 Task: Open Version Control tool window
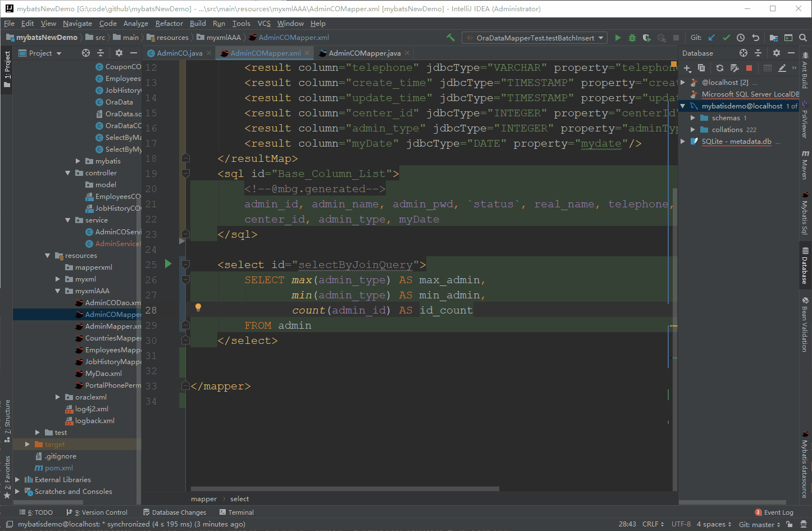(97, 512)
